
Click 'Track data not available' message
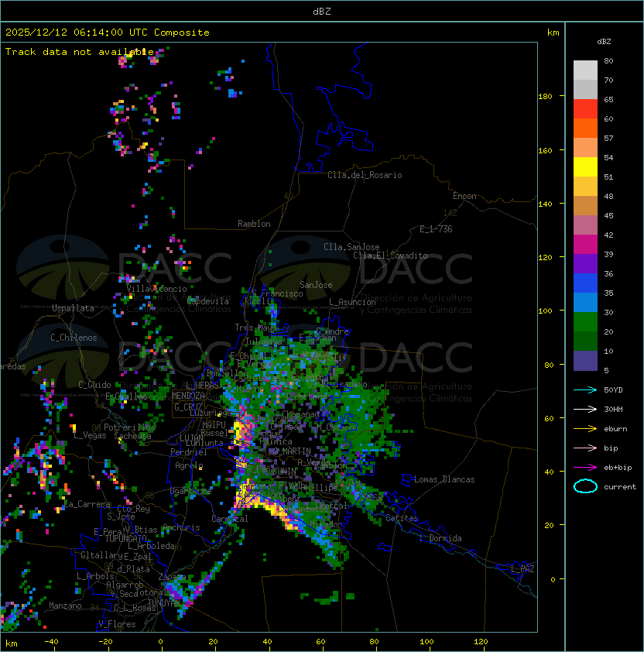click(80, 52)
